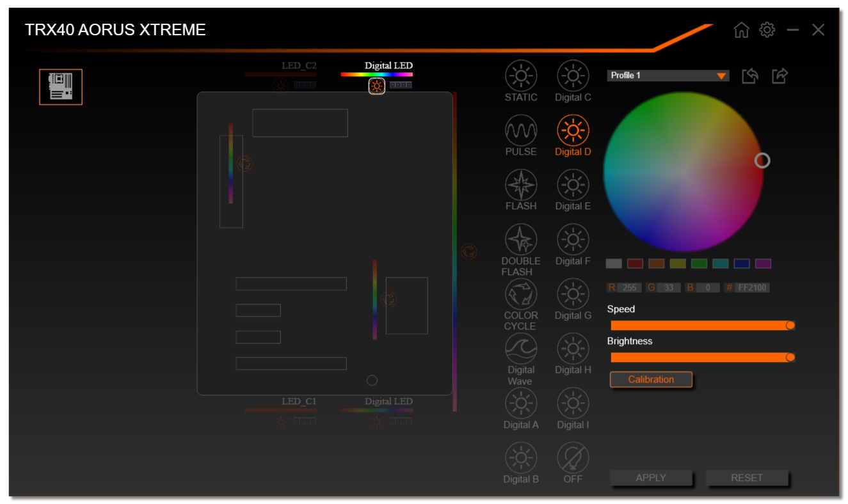Pick the red preset color swatch
Viewport: 848px width, 504px height.
pyautogui.click(x=635, y=264)
